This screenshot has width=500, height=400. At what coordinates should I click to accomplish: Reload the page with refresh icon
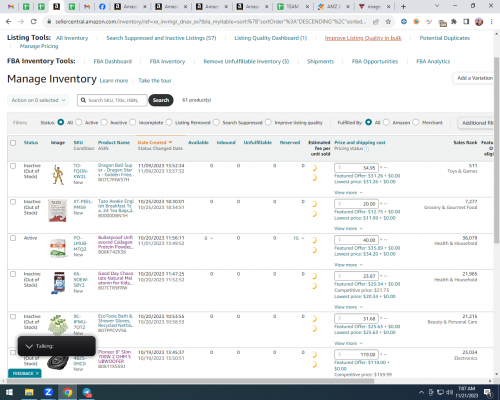(x=33, y=22)
